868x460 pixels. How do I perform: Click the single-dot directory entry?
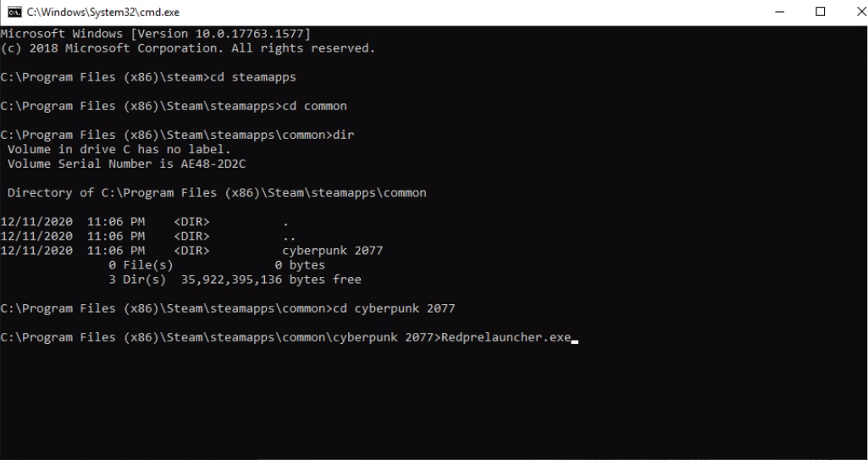286,222
